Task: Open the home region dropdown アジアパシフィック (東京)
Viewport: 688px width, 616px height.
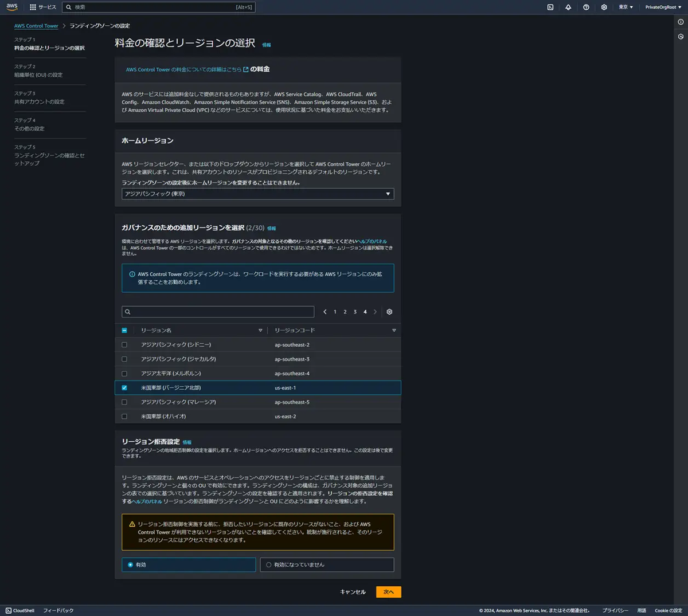Action: [x=257, y=194]
